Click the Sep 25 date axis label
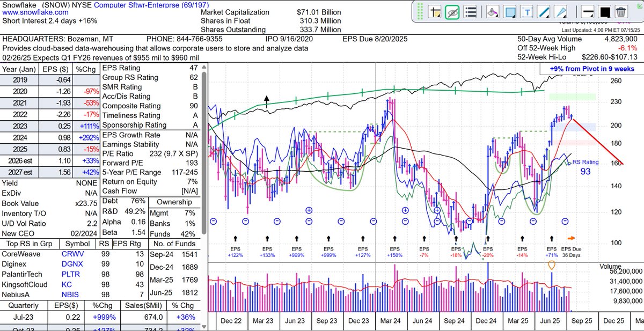This screenshot has width=644, height=331. click(581, 321)
